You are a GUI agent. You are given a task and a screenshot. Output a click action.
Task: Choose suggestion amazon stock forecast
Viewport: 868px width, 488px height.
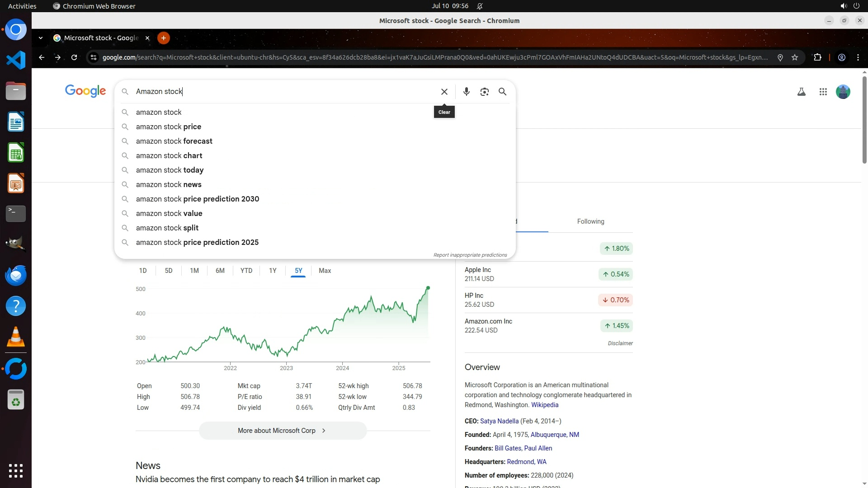(x=174, y=141)
